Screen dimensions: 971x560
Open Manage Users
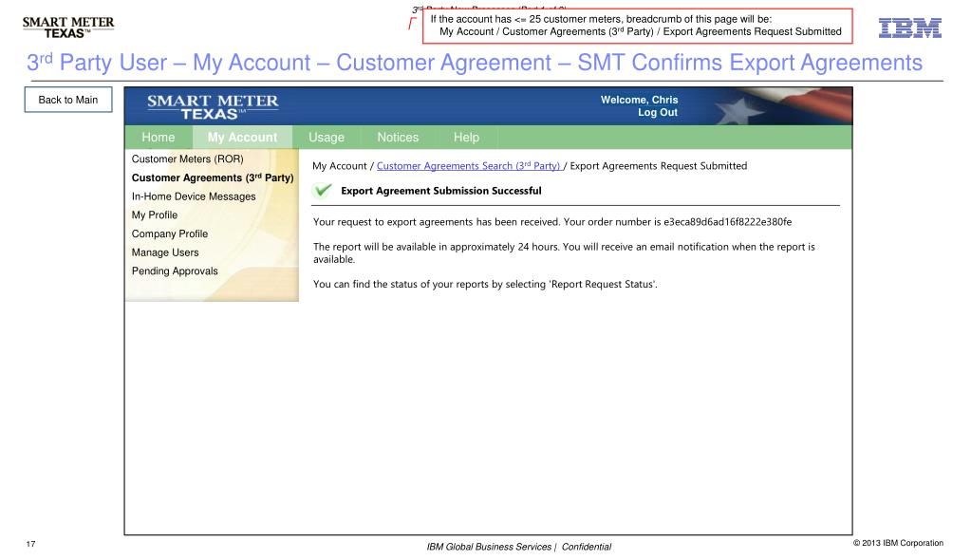coord(165,252)
